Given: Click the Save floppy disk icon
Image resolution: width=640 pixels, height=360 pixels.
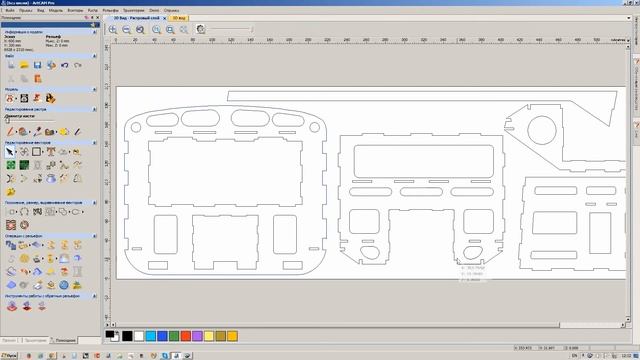Looking at the screenshot, I should coord(38,65).
